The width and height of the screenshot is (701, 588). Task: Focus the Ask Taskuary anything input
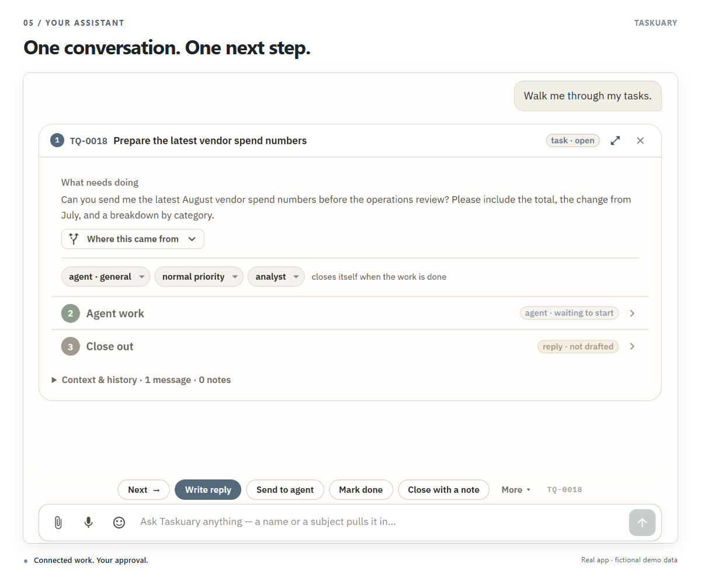point(380,522)
